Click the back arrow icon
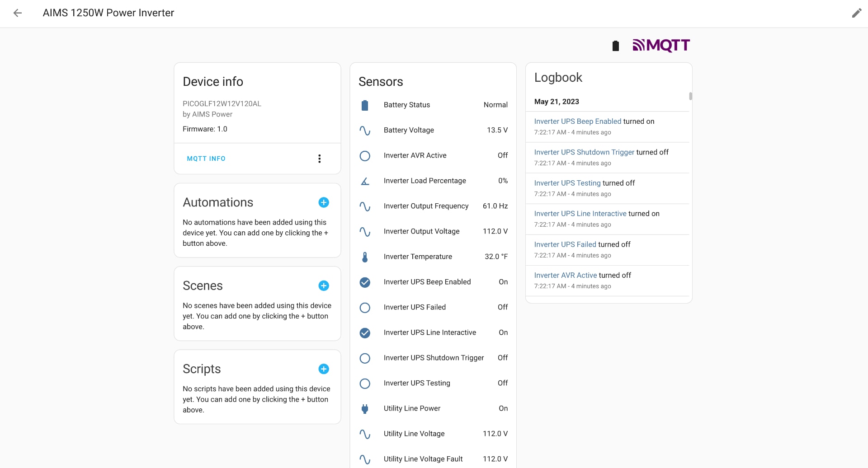The image size is (868, 468). pos(18,13)
